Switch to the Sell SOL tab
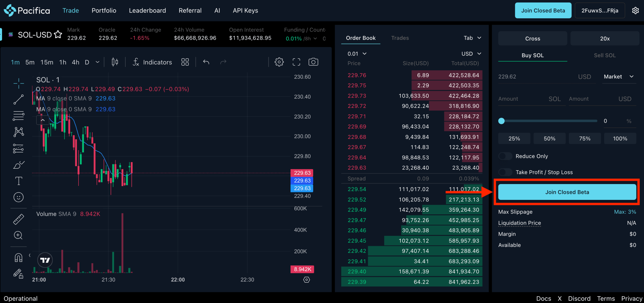The image size is (644, 303). pos(605,55)
